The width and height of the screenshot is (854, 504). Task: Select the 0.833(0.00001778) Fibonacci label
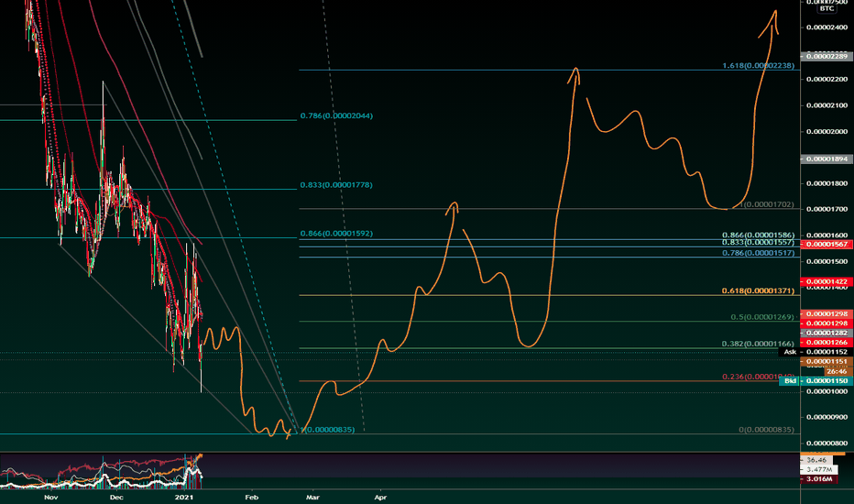click(x=336, y=185)
